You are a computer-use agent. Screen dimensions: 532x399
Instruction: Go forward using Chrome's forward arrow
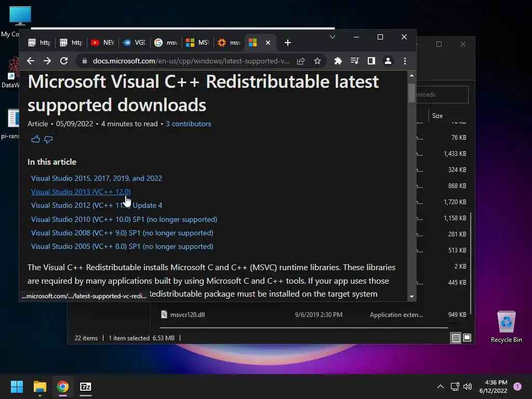coord(47,61)
